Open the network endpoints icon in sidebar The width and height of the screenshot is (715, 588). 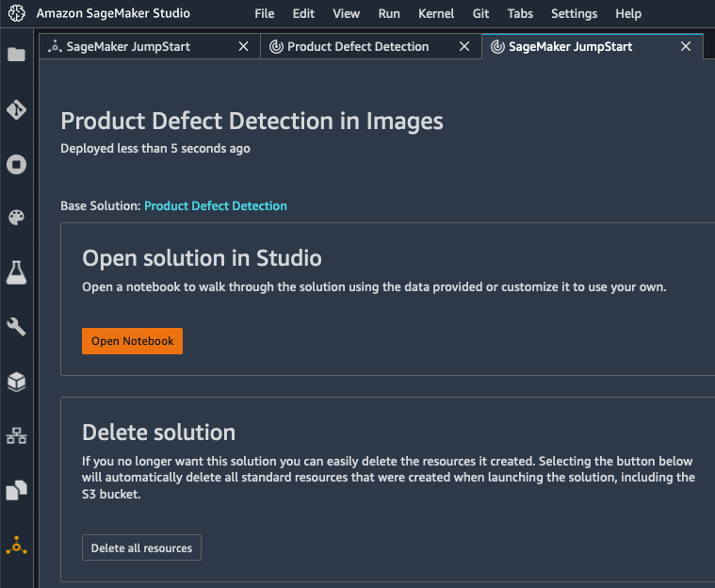coord(16,435)
